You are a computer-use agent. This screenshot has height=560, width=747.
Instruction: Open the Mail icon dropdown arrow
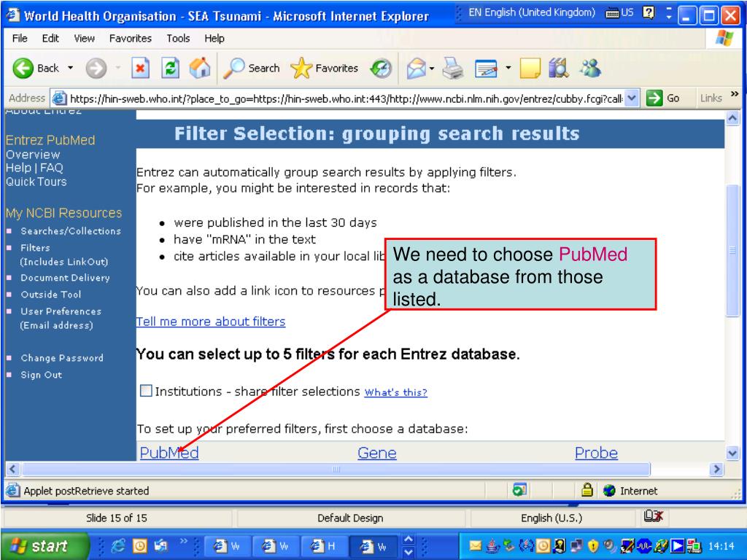432,68
